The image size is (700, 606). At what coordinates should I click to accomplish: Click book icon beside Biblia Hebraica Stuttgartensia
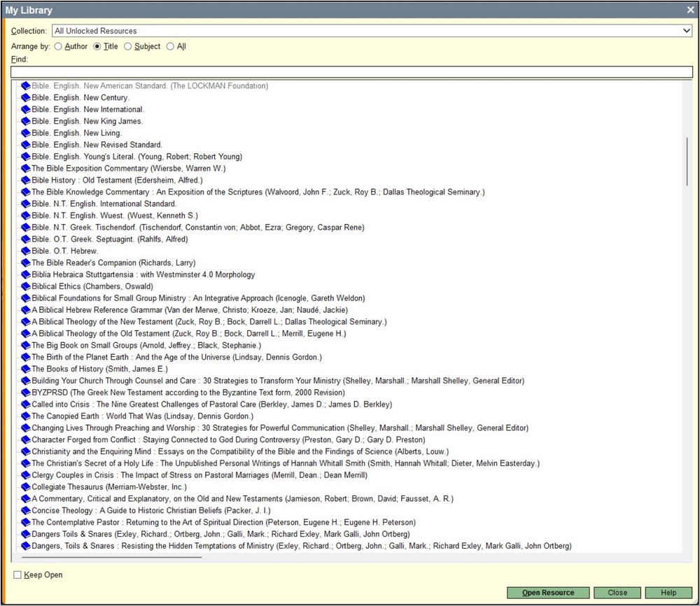(26, 274)
